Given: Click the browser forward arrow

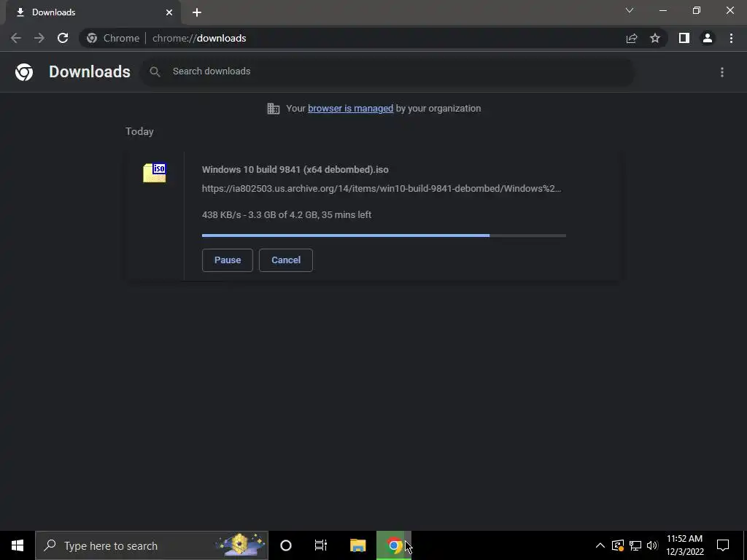Looking at the screenshot, I should [x=39, y=38].
